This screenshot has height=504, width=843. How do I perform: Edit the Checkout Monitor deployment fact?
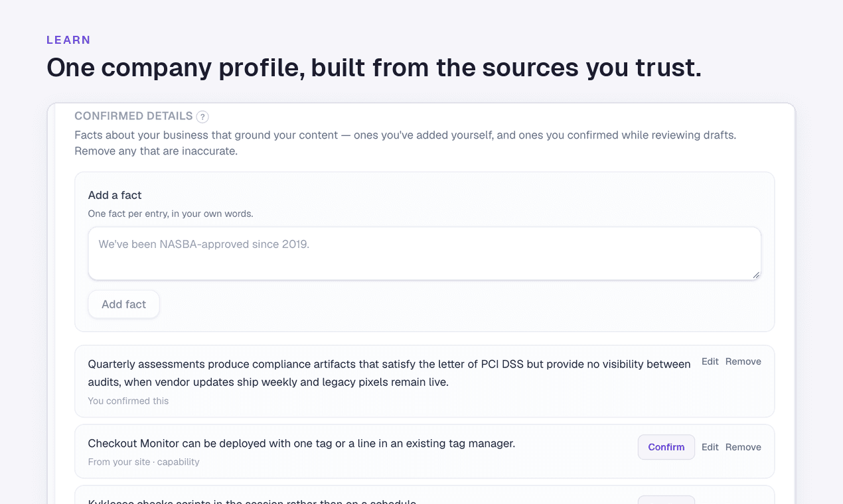710,447
